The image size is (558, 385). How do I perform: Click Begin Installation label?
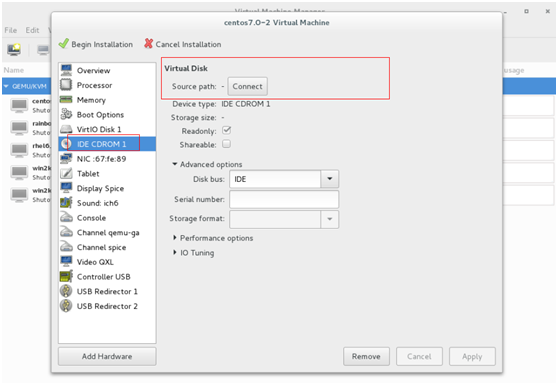coord(102,44)
